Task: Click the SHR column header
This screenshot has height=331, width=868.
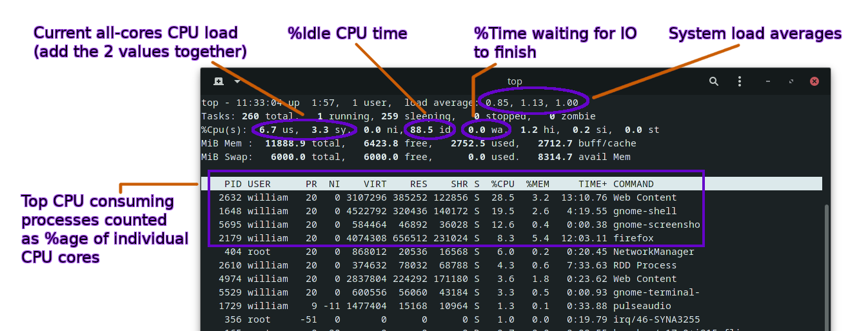Action: tap(459, 184)
